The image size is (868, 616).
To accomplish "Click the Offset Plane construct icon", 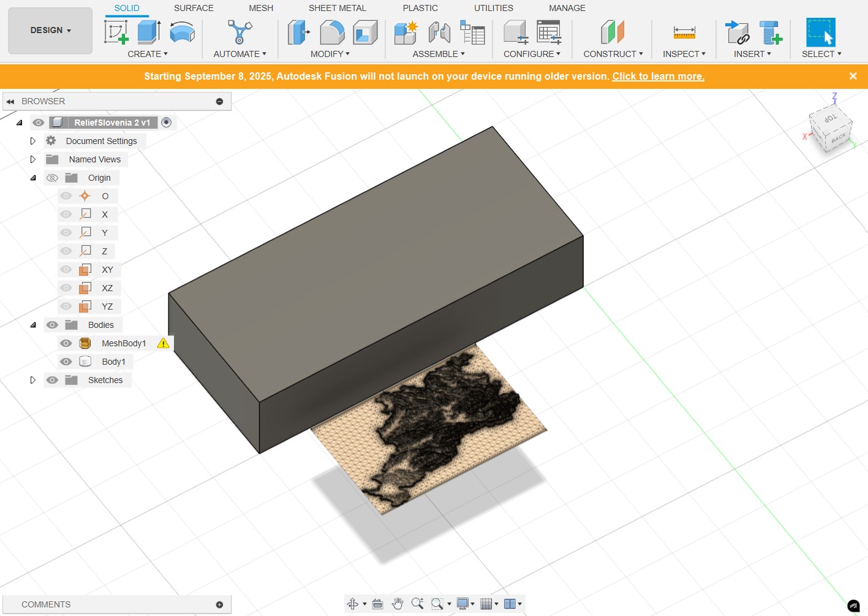I will coord(613,32).
